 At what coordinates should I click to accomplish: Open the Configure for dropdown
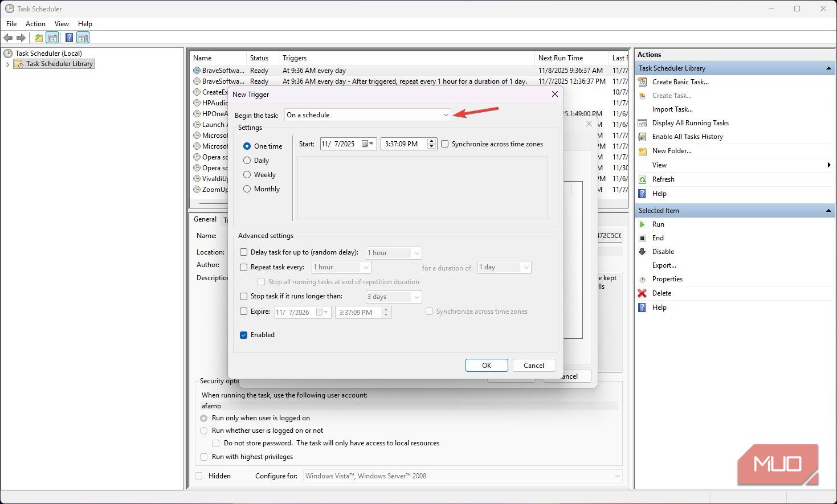pyautogui.click(x=463, y=476)
